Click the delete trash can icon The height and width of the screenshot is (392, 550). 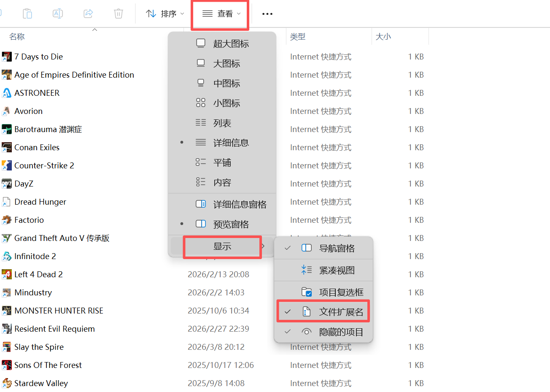(x=119, y=14)
